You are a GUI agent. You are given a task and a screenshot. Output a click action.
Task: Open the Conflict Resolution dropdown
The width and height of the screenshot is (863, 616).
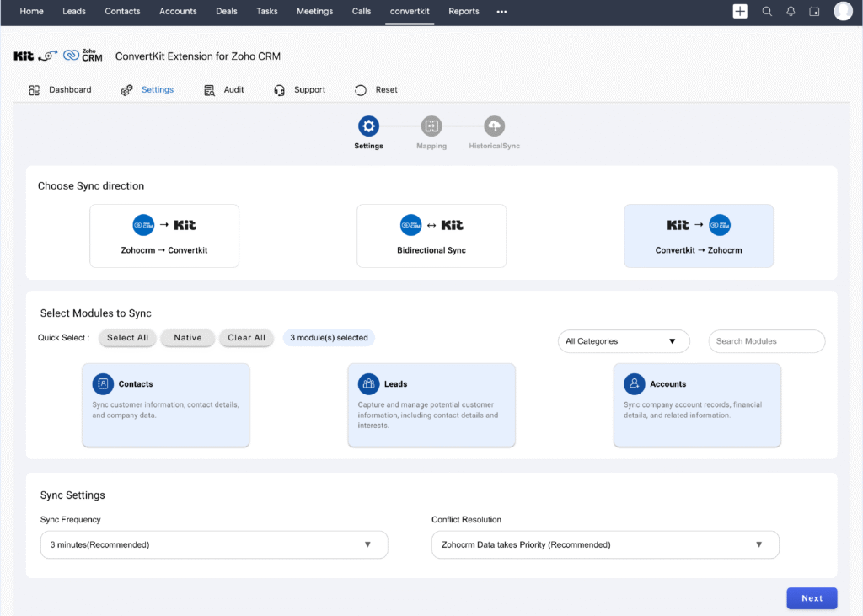coord(605,545)
